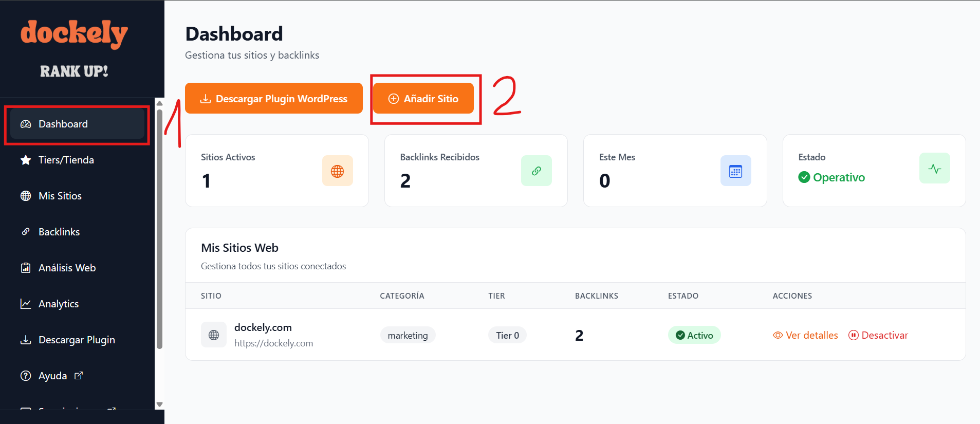Click the Añadir Sitio button
This screenshot has height=424, width=980.
click(423, 99)
